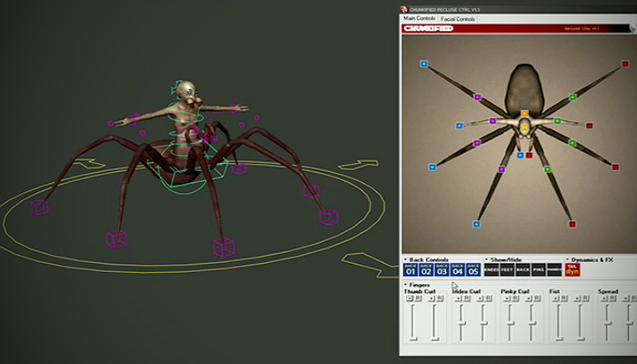Toggle PINS visibility in Show/Hide
This screenshot has width=637, height=364.
[539, 269]
